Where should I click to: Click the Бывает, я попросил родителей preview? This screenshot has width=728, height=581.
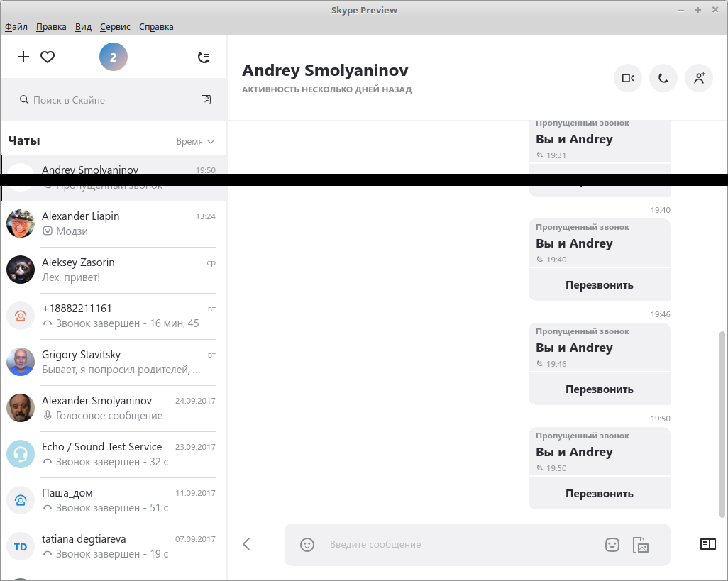point(121,370)
